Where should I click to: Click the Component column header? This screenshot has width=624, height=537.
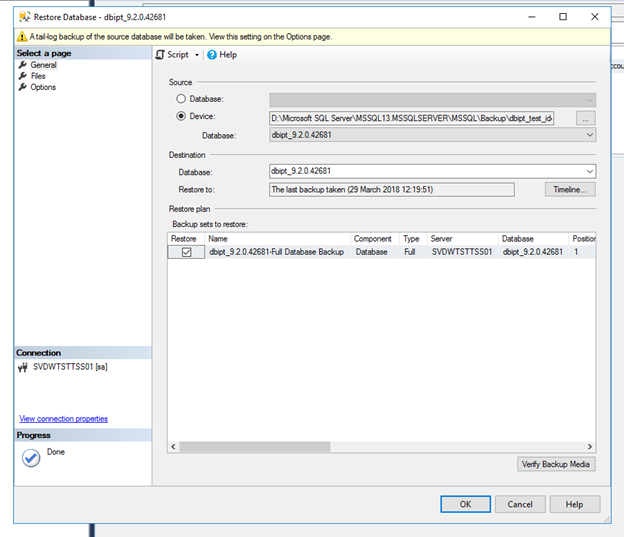coord(375,239)
